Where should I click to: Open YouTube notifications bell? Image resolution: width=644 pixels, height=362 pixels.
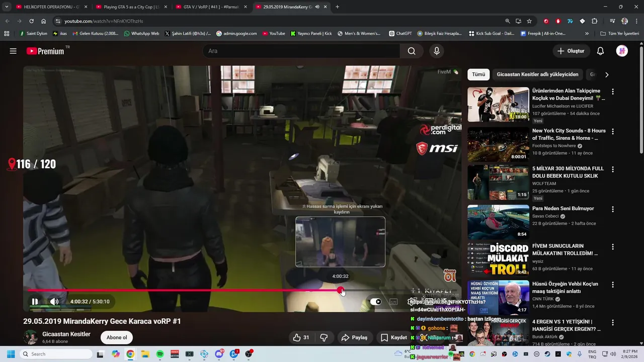600,51
